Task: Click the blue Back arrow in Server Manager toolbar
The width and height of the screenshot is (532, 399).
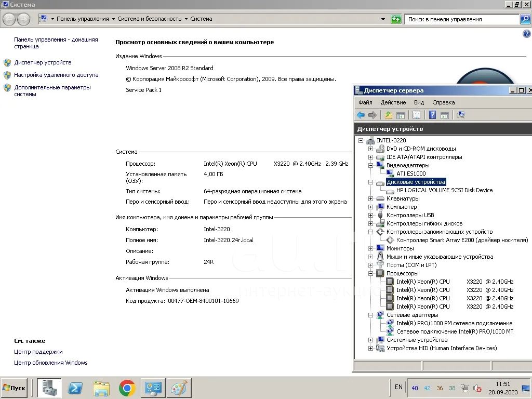Action: [x=361, y=115]
